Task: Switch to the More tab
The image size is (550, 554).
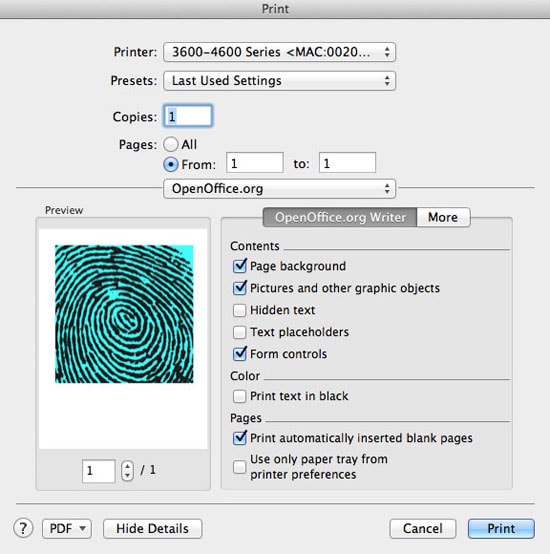Action: point(443,217)
